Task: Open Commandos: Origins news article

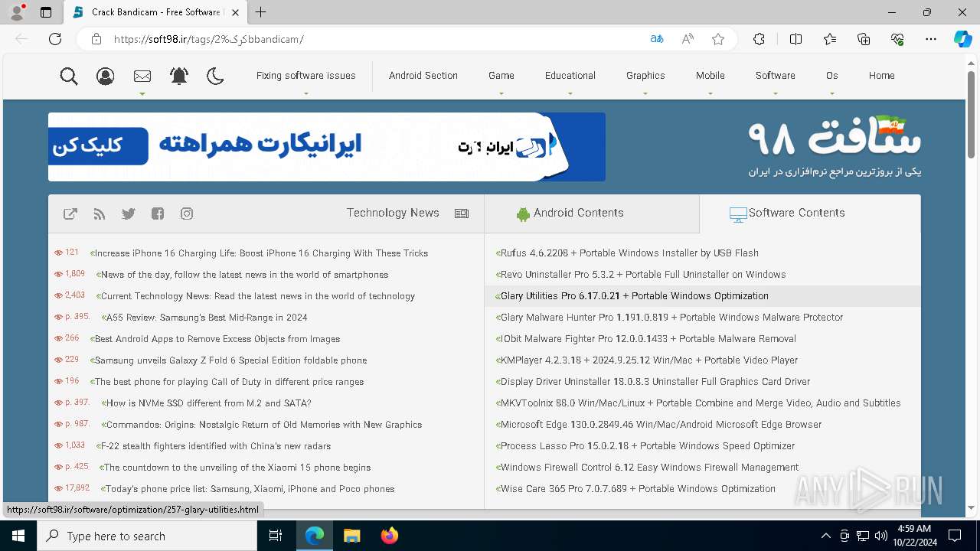Action: point(264,425)
